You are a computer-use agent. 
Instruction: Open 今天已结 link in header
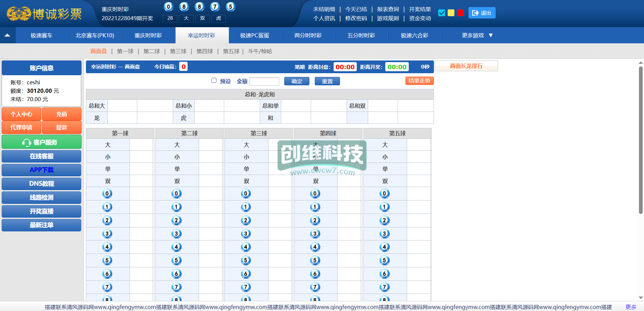pos(356,9)
